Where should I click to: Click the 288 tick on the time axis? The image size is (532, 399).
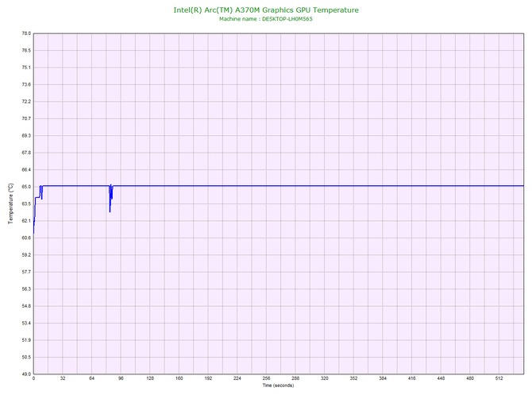point(295,378)
